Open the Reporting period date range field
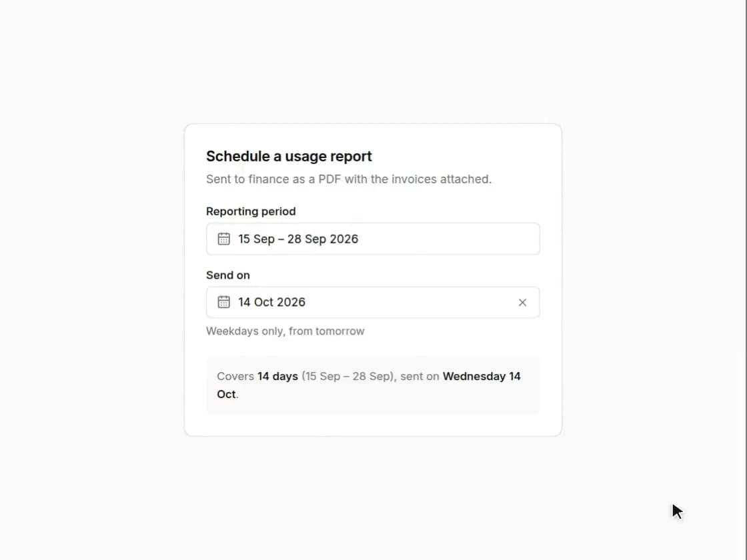The height and width of the screenshot is (560, 747). (x=373, y=239)
